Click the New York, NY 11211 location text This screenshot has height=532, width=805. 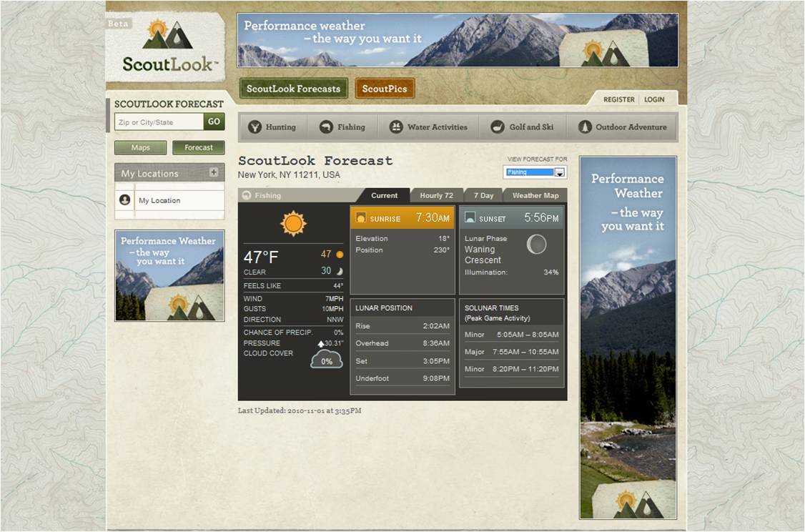(289, 174)
